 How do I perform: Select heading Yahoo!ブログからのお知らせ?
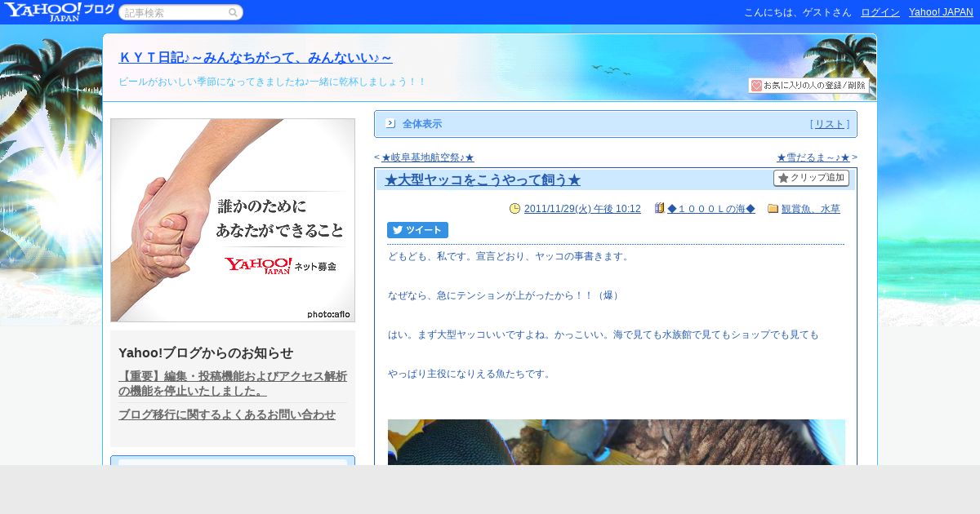(206, 352)
